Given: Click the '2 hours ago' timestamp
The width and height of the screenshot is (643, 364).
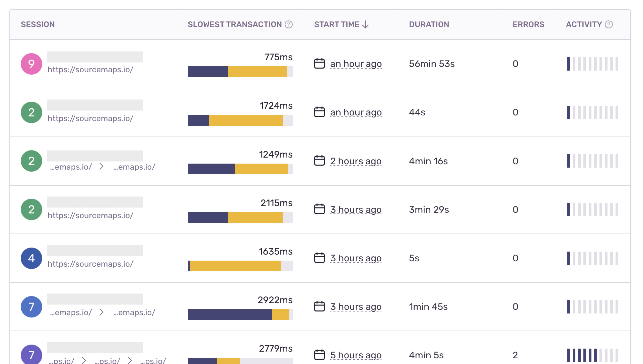Looking at the screenshot, I should pos(356,161).
